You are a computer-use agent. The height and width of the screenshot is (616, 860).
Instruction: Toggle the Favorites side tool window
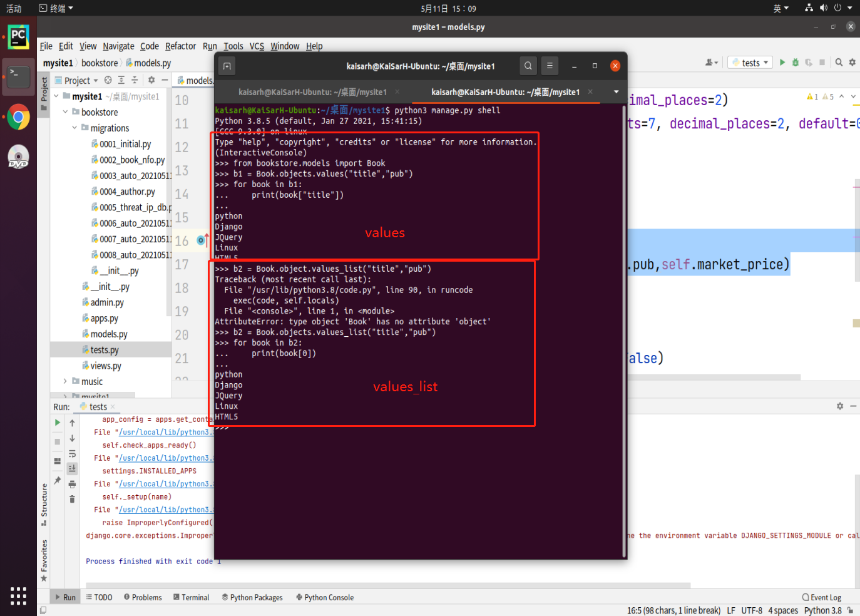click(44, 560)
